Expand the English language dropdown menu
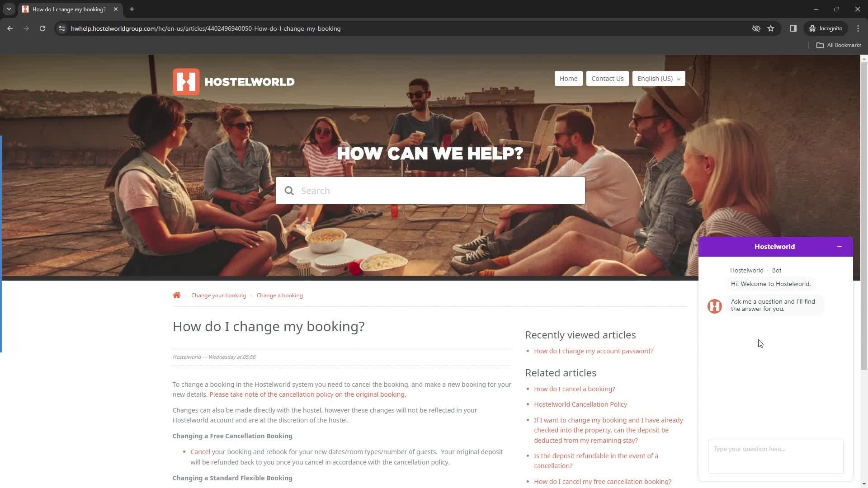This screenshot has height=488, width=868. point(659,78)
